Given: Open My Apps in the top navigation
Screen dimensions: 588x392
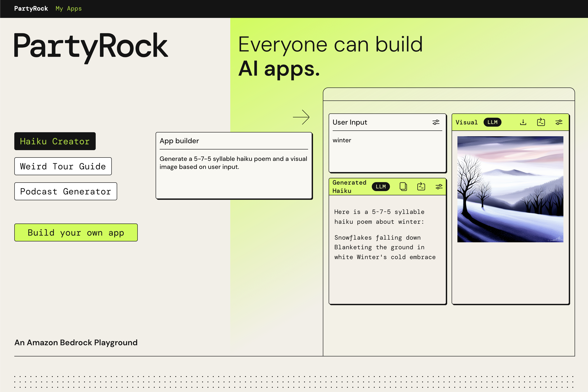Looking at the screenshot, I should [68, 9].
